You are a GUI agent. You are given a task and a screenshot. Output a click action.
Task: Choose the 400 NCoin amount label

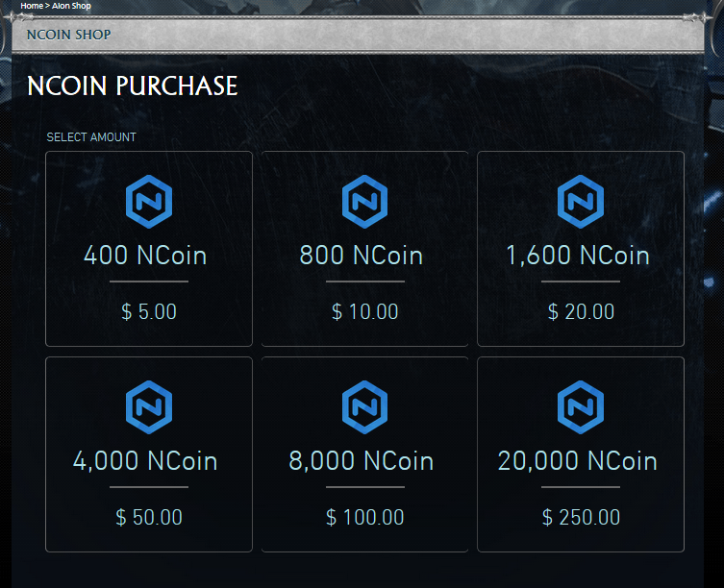point(145,256)
